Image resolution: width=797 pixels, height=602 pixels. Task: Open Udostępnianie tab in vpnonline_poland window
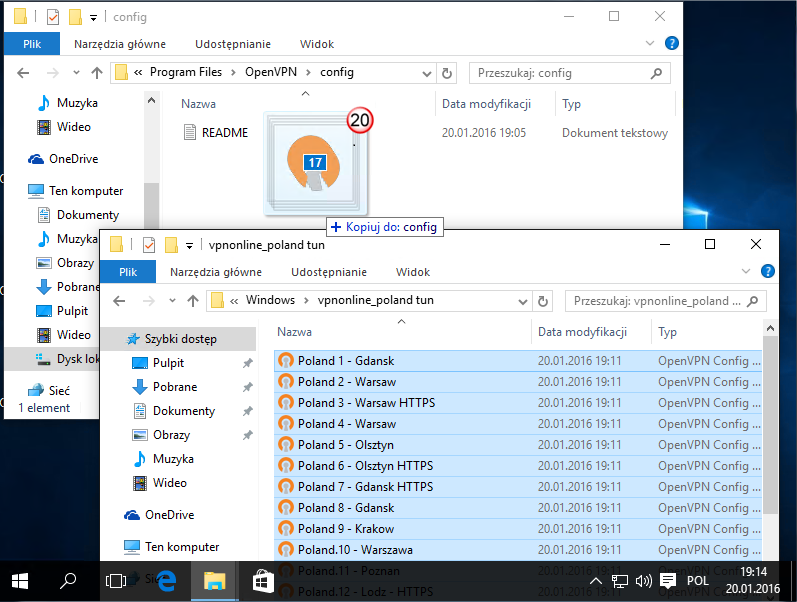329,272
